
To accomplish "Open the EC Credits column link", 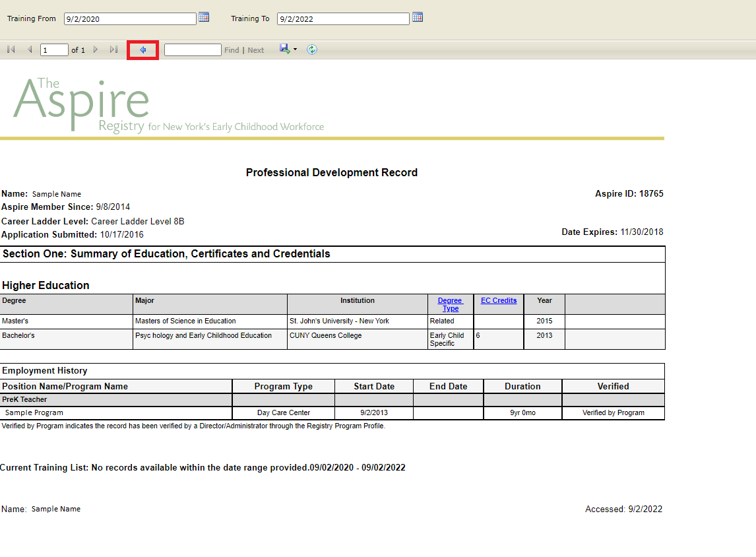I will [499, 300].
